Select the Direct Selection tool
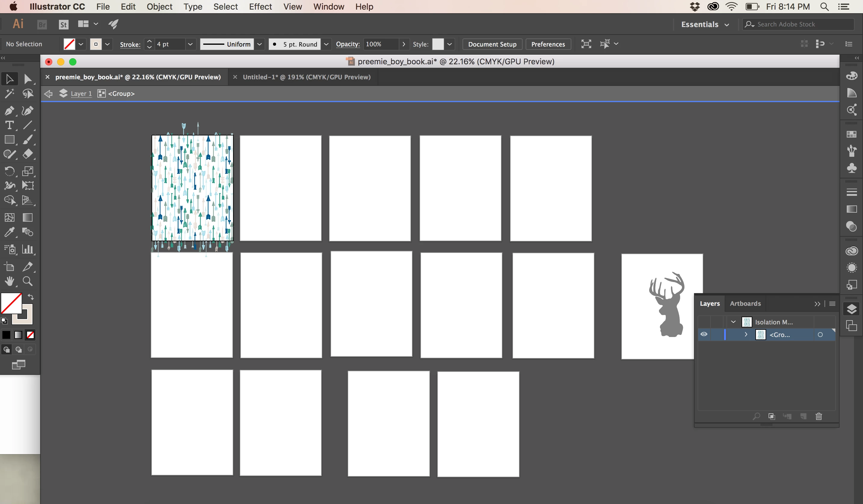Screen dimensions: 863x504 point(27,79)
